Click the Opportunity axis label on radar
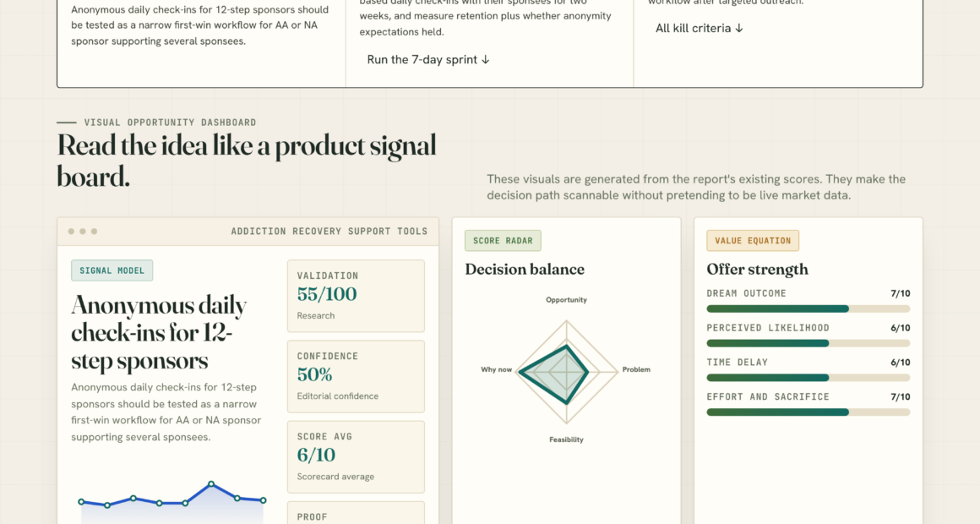 (566, 300)
